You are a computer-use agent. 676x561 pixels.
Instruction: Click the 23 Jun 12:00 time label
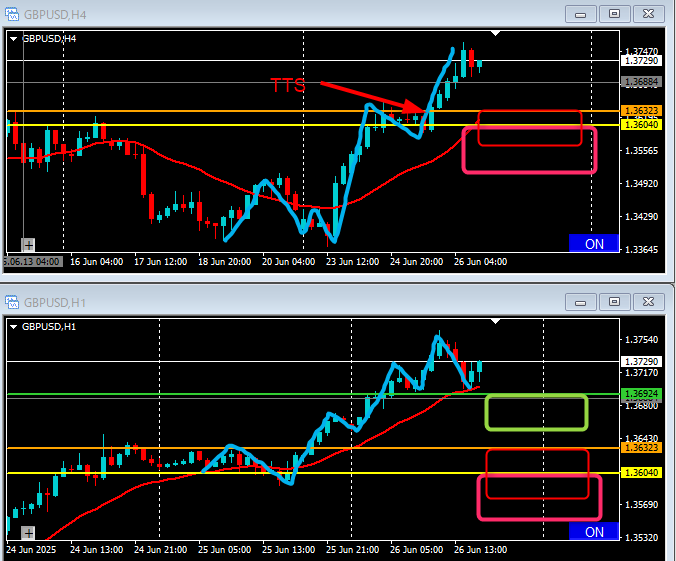(x=353, y=262)
